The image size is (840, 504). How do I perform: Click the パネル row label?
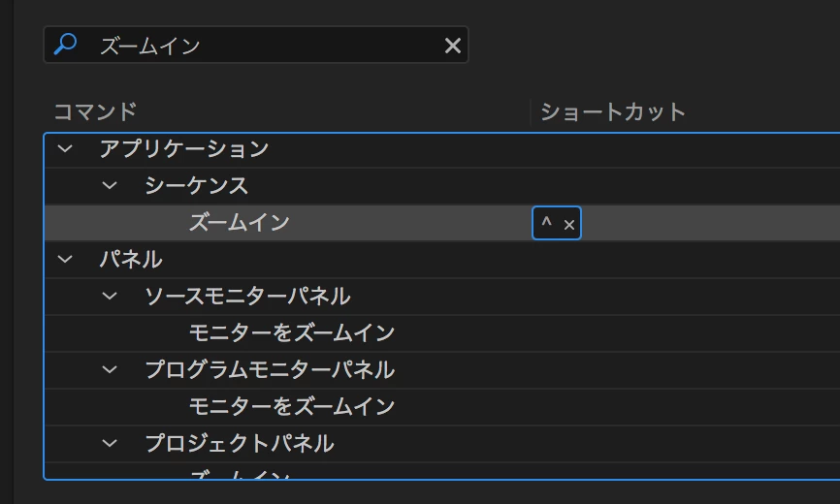tap(131, 260)
